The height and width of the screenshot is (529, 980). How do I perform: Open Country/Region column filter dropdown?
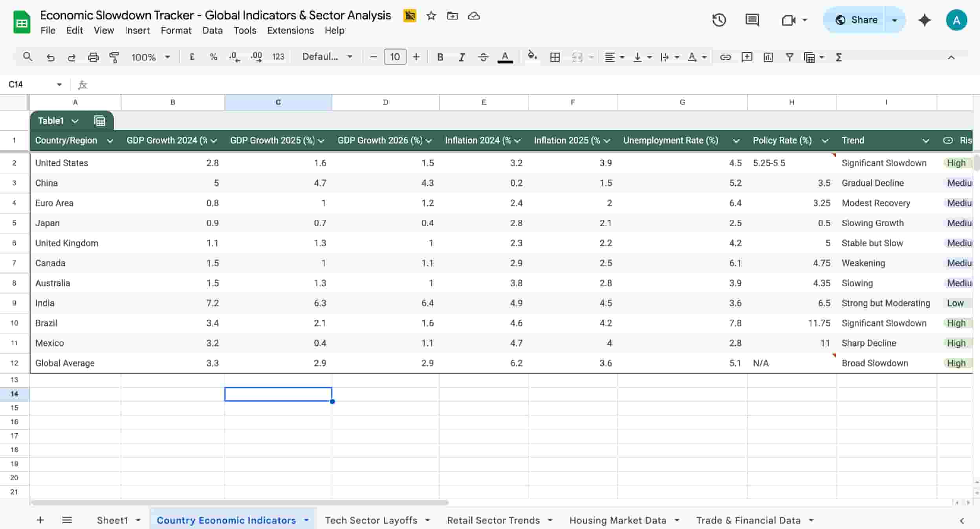[110, 140]
